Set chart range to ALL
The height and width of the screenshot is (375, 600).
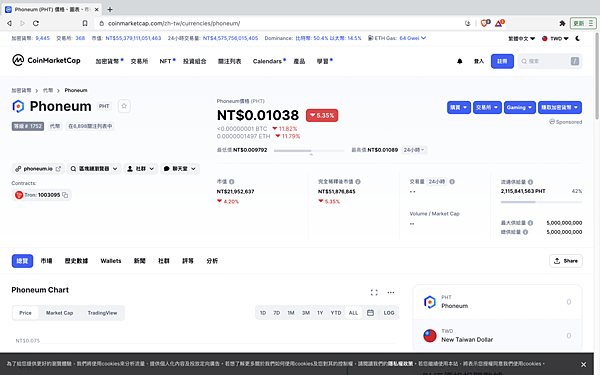click(353, 313)
